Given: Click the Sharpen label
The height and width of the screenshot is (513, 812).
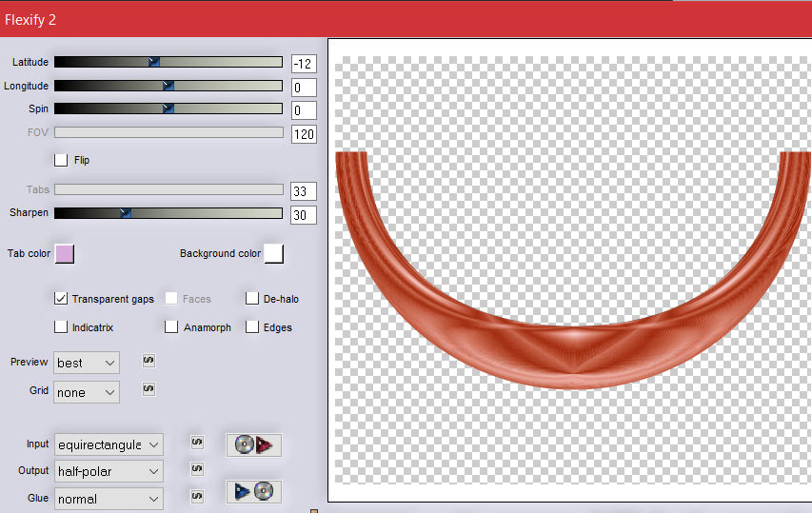Looking at the screenshot, I should coord(29,213).
